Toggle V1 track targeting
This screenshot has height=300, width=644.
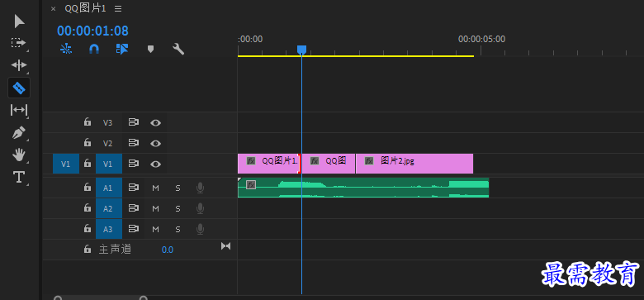point(109,164)
